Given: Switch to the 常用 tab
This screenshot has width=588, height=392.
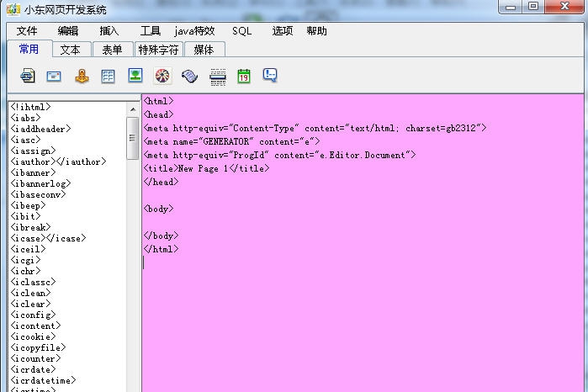Looking at the screenshot, I should tap(29, 49).
